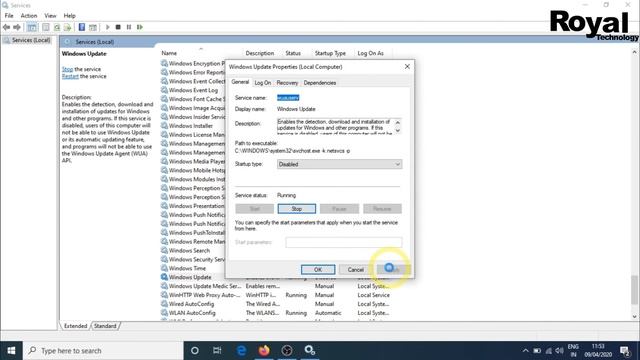Click the Apply button in the dialog

point(393,269)
